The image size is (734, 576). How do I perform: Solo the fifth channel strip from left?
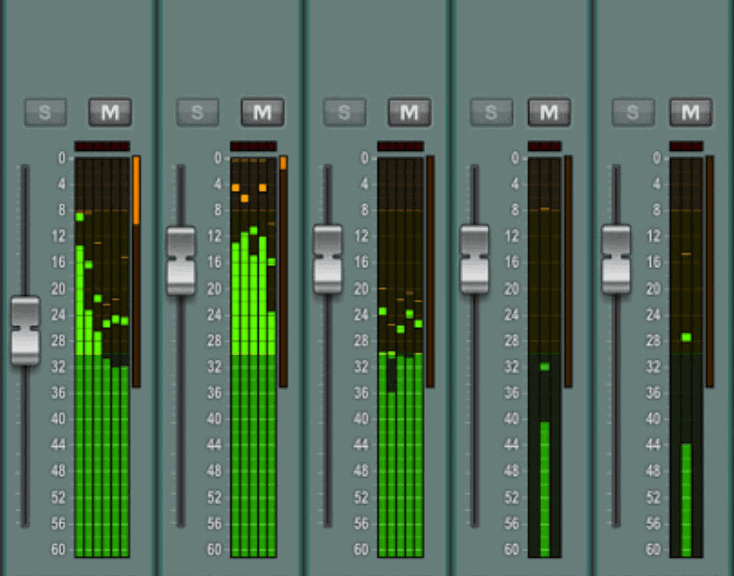[633, 112]
